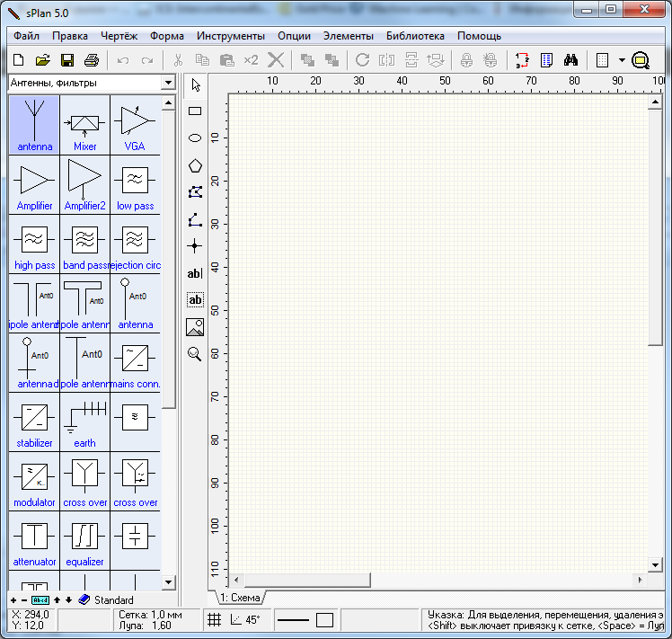The image size is (672, 639).
Task: Activate the zoom magnifier tool
Action: 194,354
